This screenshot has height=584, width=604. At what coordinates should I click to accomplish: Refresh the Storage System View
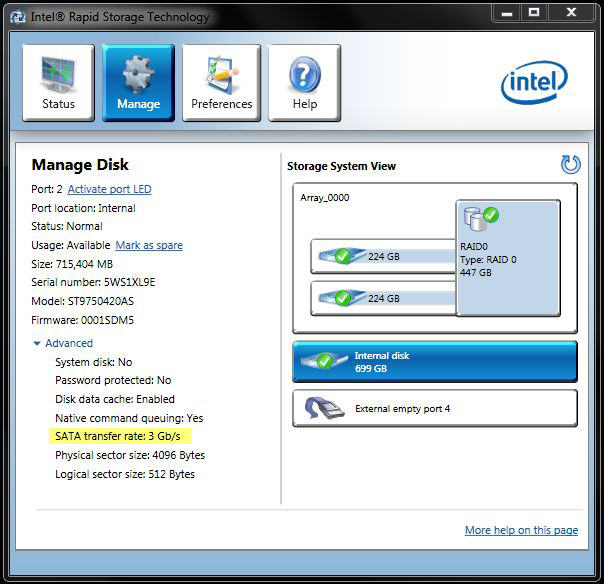(x=571, y=164)
